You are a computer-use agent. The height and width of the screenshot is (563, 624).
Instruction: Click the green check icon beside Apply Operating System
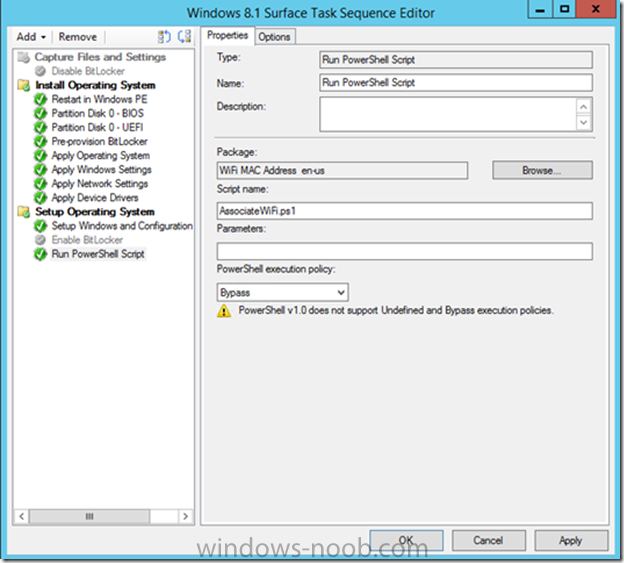40,156
